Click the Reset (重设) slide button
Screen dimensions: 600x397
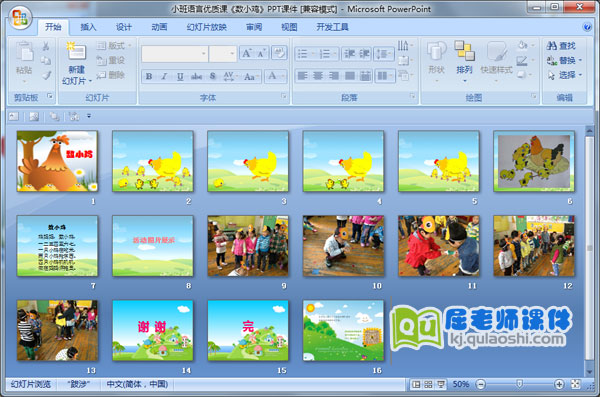point(111,60)
